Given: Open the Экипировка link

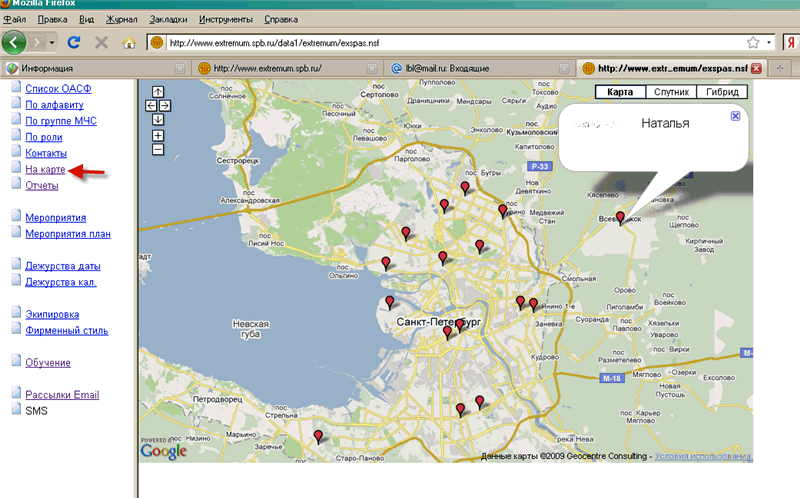Looking at the screenshot, I should [52, 314].
